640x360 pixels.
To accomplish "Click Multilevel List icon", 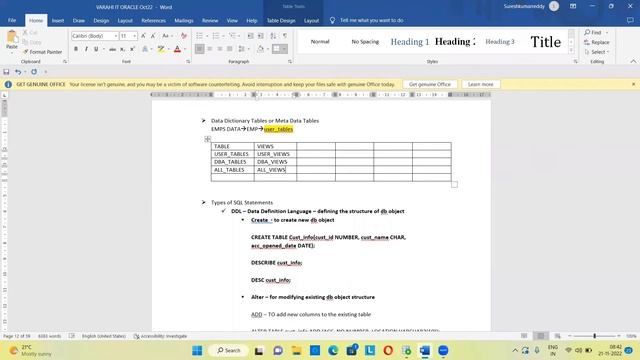I will click(232, 36).
